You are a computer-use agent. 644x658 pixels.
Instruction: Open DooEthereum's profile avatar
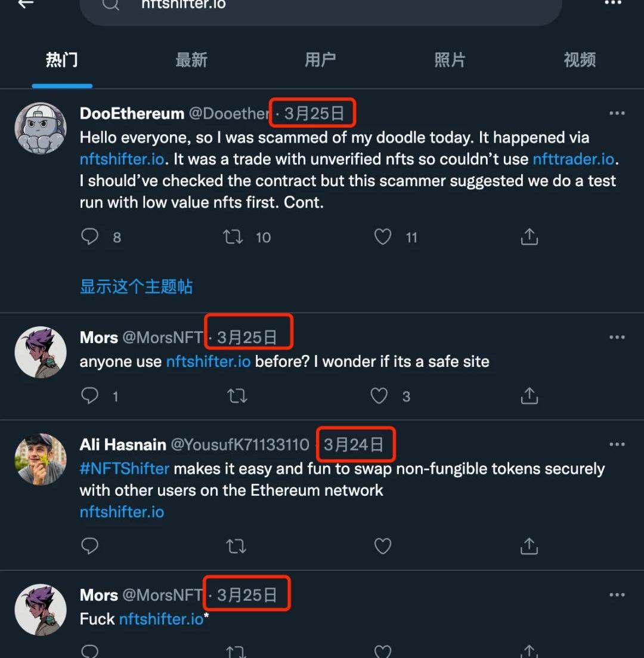(41, 128)
